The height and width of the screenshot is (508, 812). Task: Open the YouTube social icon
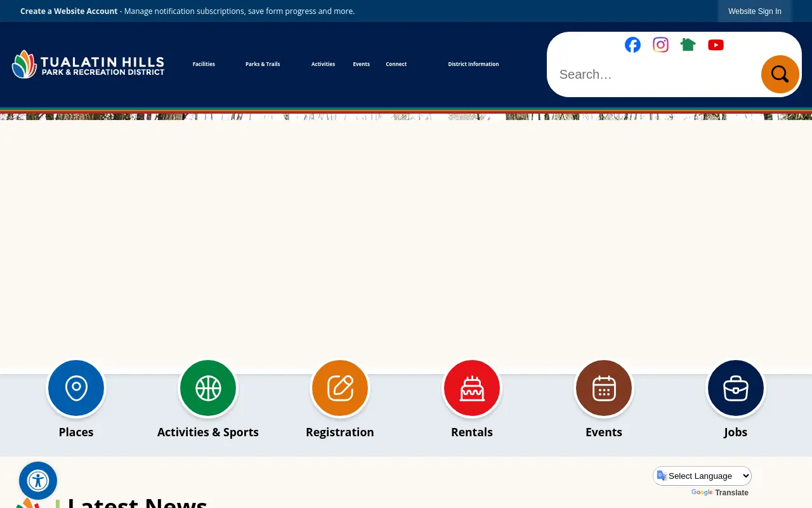(716, 44)
